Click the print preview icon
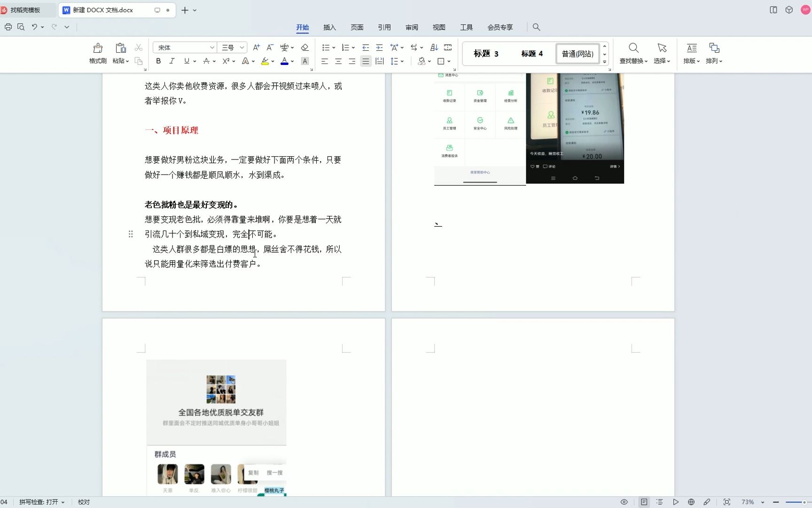 tap(21, 27)
